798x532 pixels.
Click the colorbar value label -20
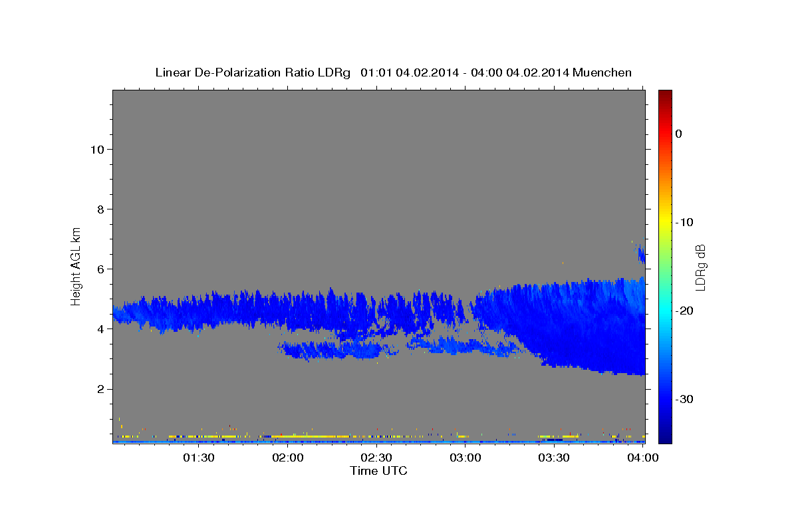[x=684, y=311]
